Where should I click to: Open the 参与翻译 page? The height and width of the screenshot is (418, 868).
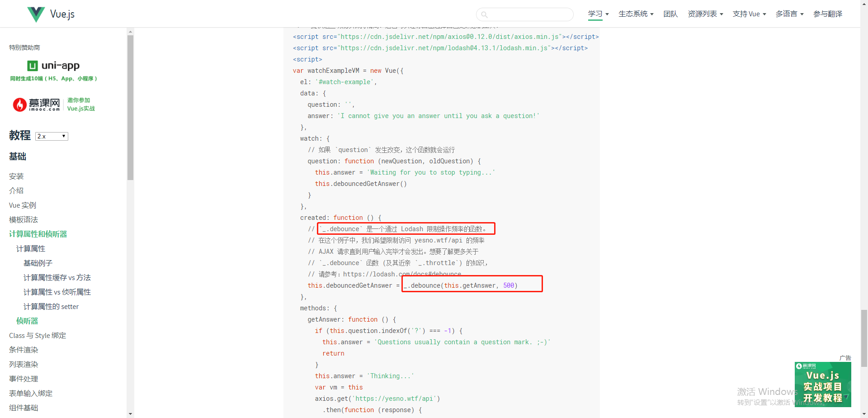click(828, 14)
